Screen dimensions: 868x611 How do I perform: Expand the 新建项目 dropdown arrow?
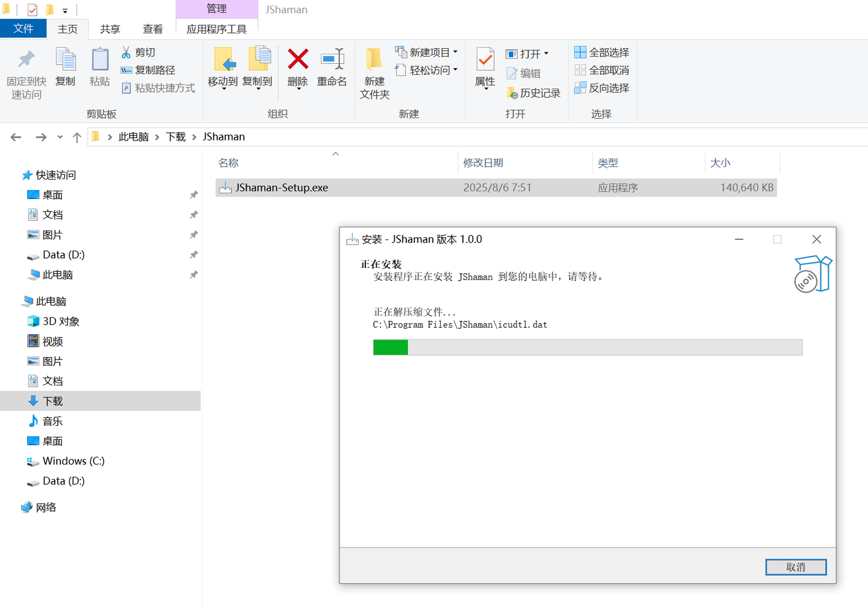455,51
